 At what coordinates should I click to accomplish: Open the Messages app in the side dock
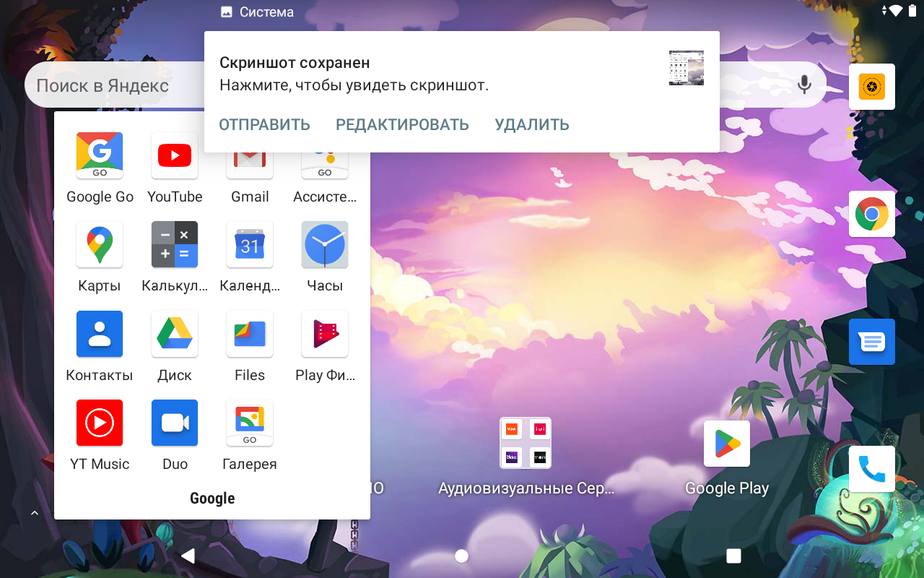coord(872,342)
